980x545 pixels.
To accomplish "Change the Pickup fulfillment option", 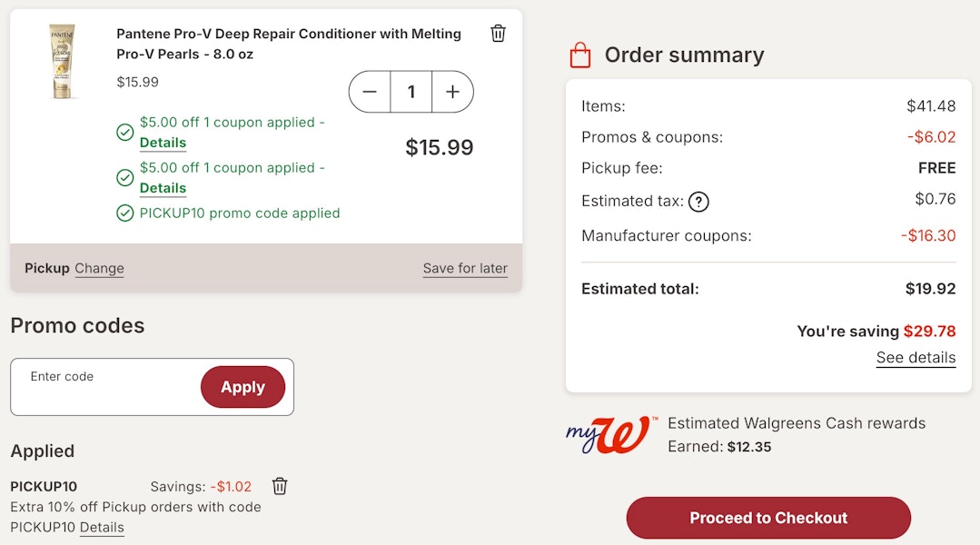I will click(99, 268).
